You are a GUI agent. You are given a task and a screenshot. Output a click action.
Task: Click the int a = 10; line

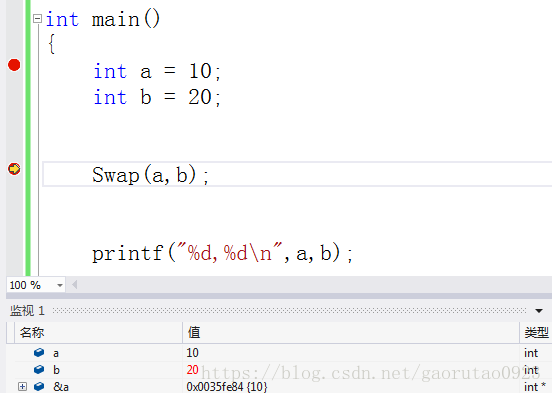point(157,71)
